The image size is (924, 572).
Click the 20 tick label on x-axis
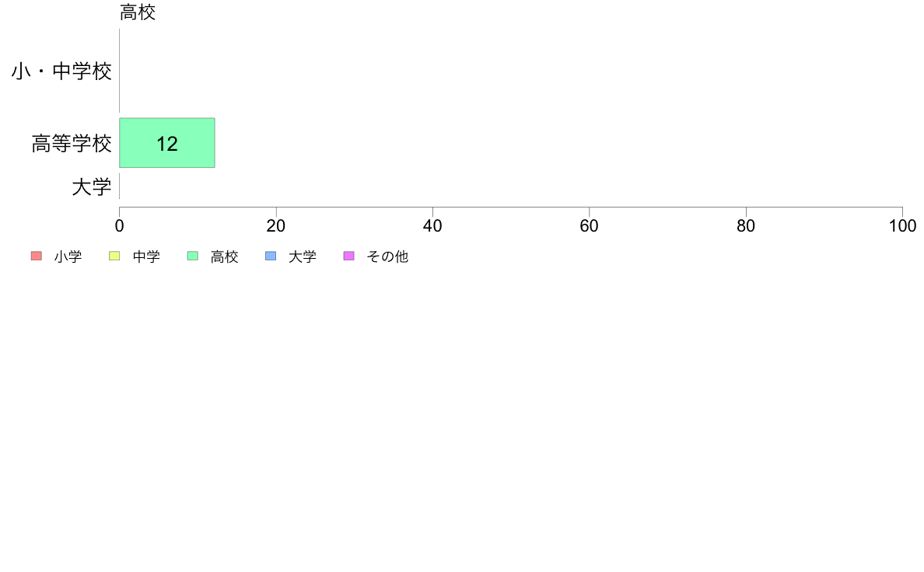click(276, 225)
